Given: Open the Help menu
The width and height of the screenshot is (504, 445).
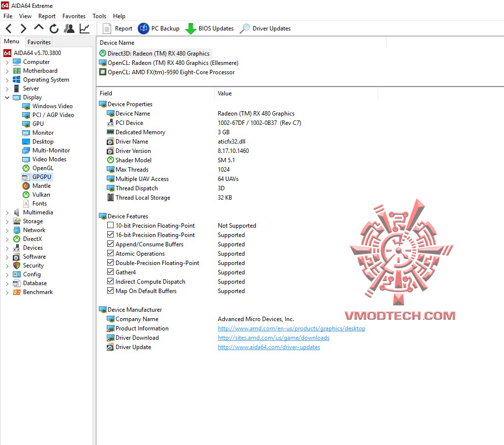Looking at the screenshot, I should tap(119, 16).
